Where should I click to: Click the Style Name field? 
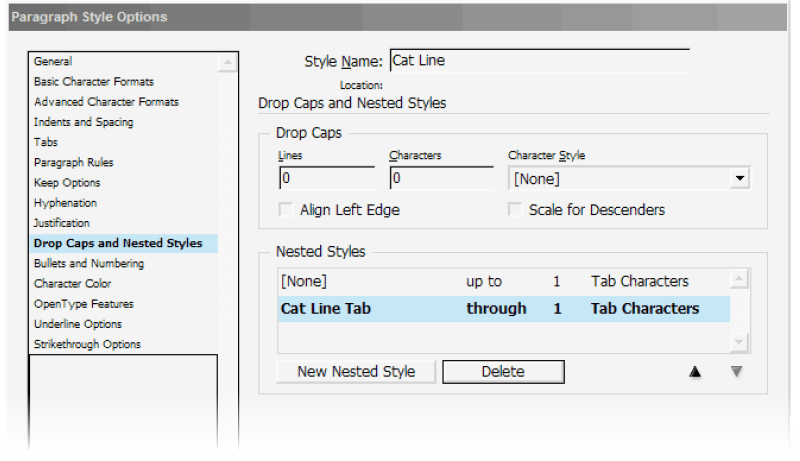(540, 61)
